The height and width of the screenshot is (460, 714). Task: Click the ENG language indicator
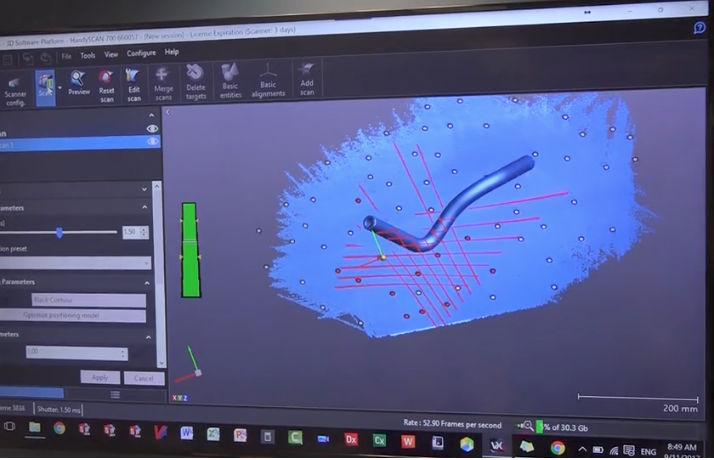click(648, 452)
